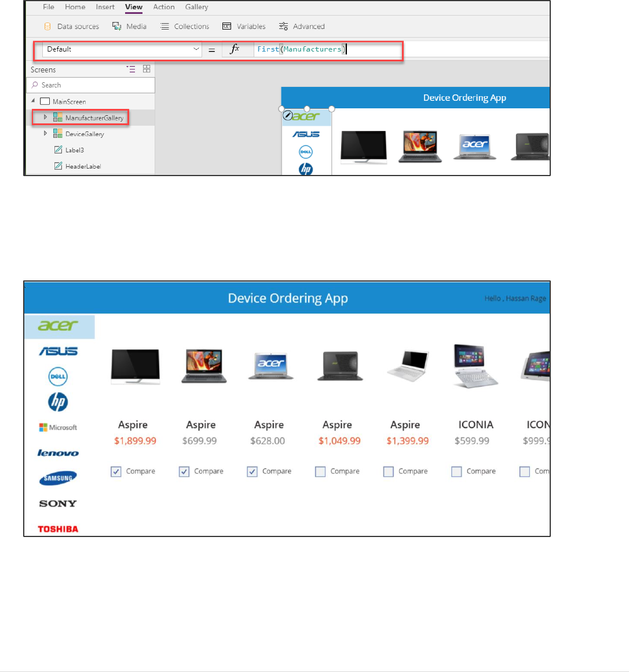This screenshot has height=672, width=629.
Task: Click the Aspire $628.00 laptop image
Action: [271, 367]
